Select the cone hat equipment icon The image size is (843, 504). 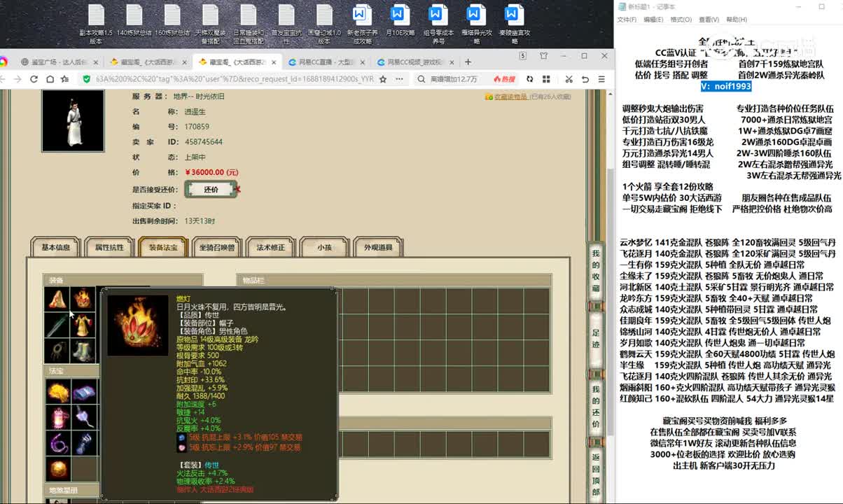[57, 299]
